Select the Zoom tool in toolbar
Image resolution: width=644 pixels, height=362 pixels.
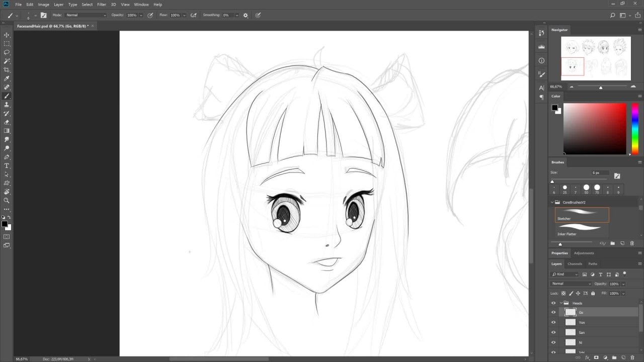click(x=7, y=200)
